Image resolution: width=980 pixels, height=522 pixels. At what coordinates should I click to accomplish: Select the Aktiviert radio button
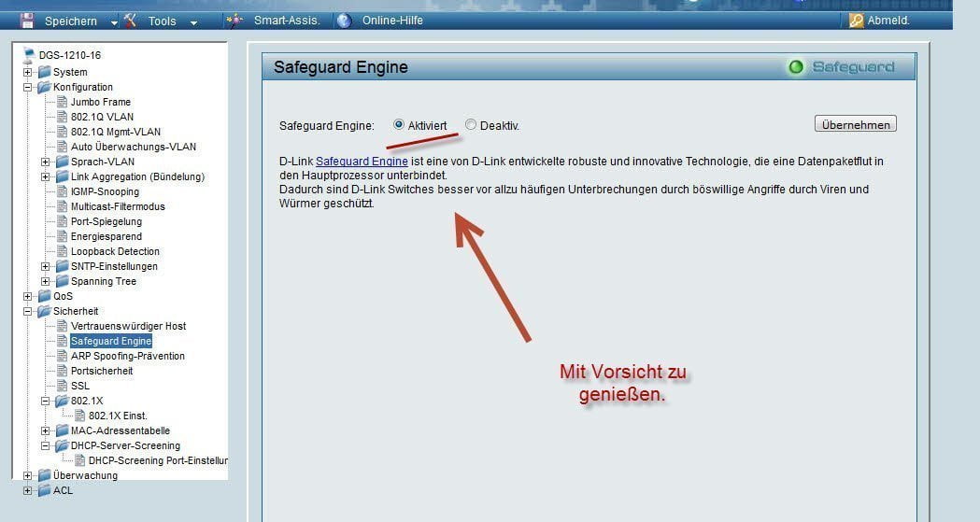point(399,124)
